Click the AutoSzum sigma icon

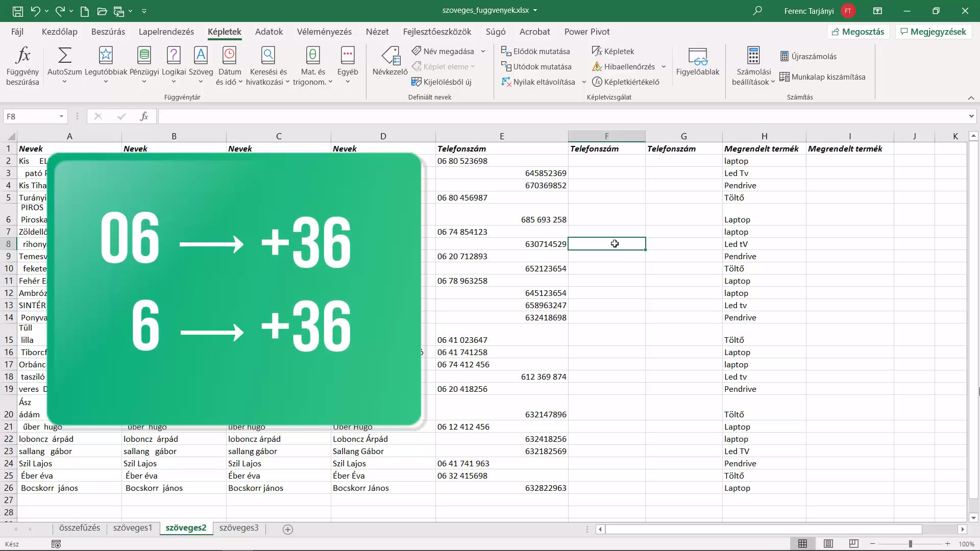[x=65, y=55]
